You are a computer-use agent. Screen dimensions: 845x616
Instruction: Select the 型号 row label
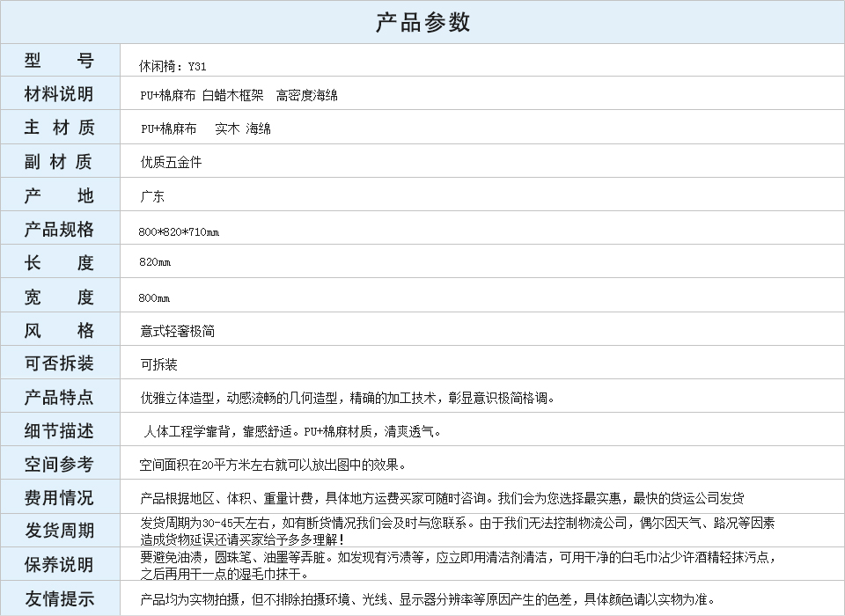tap(59, 61)
